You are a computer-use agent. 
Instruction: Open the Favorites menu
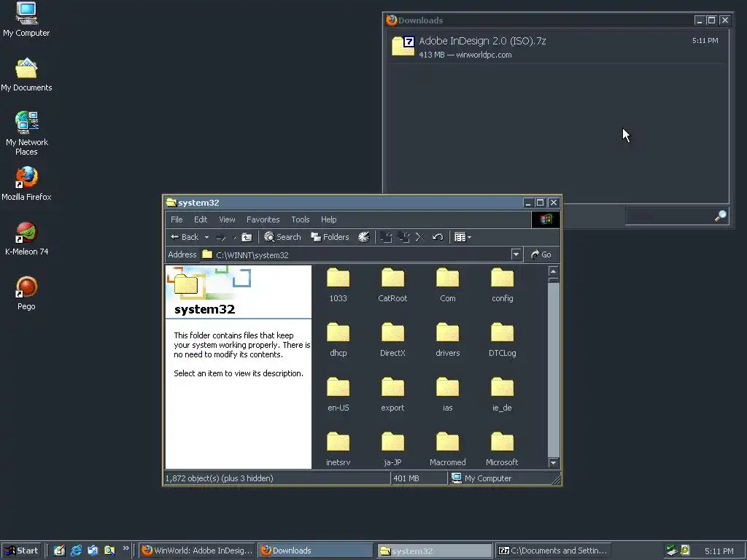click(263, 219)
